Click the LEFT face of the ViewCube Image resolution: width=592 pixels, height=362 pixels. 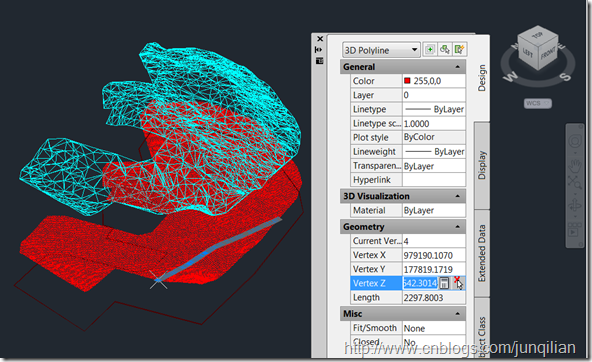pyautogui.click(x=527, y=53)
